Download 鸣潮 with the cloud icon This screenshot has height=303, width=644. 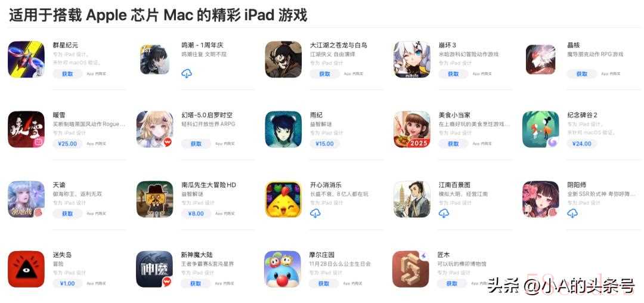click(187, 73)
